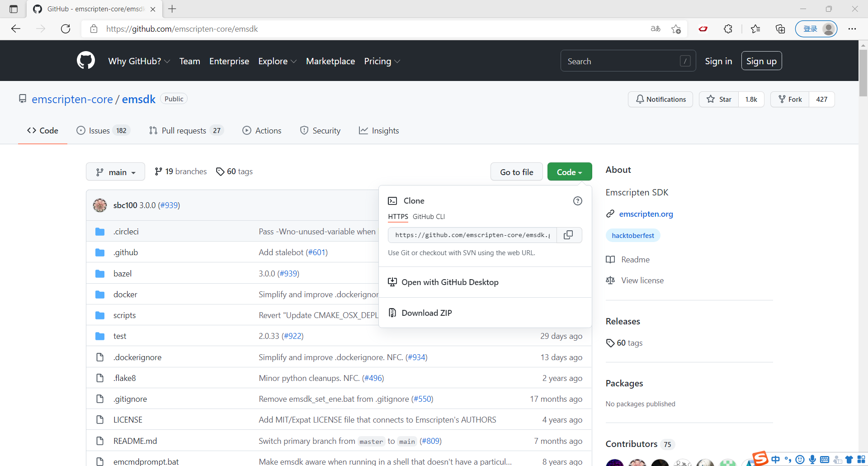Copy the clone URL with copy icon

[569, 235]
